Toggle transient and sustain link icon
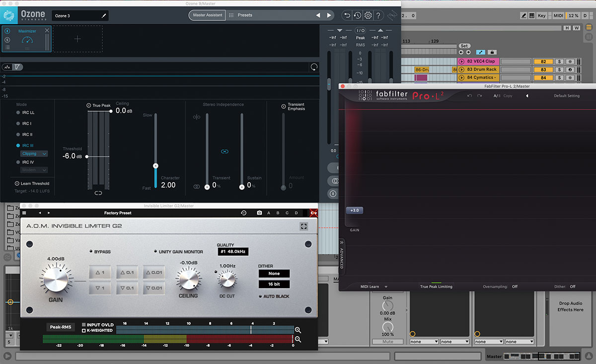This screenshot has width=596, height=364. (x=224, y=151)
